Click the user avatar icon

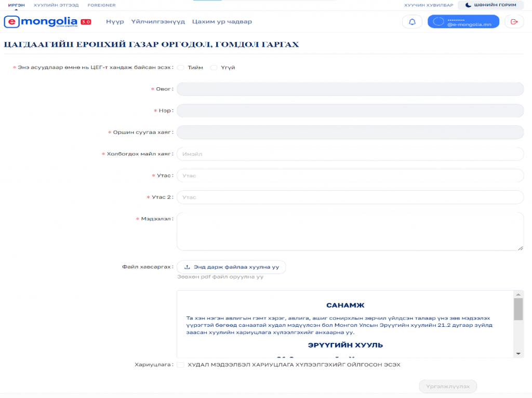[438, 22]
